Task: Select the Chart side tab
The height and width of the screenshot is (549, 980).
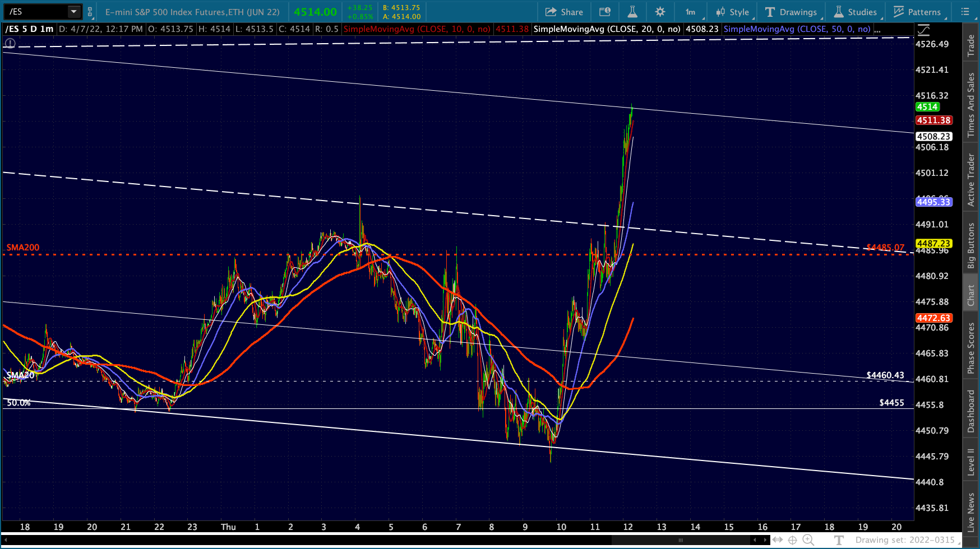Action: pyautogui.click(x=971, y=295)
